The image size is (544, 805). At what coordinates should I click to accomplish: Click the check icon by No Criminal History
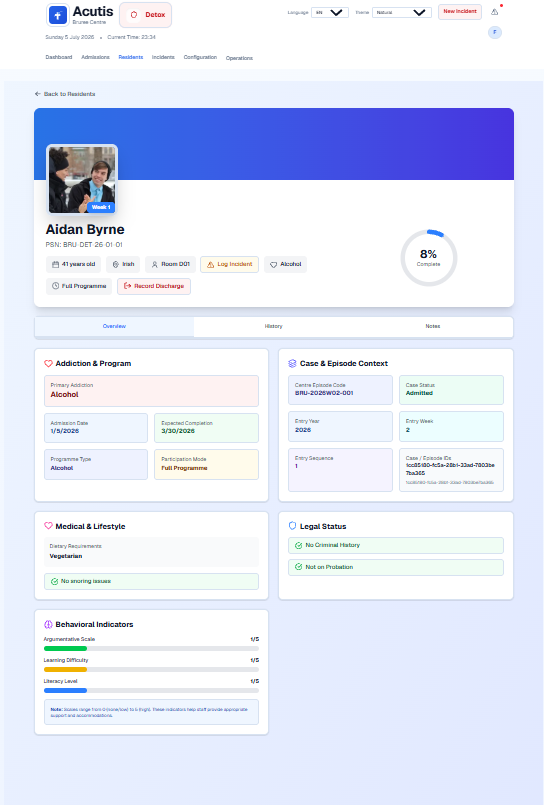coord(299,545)
